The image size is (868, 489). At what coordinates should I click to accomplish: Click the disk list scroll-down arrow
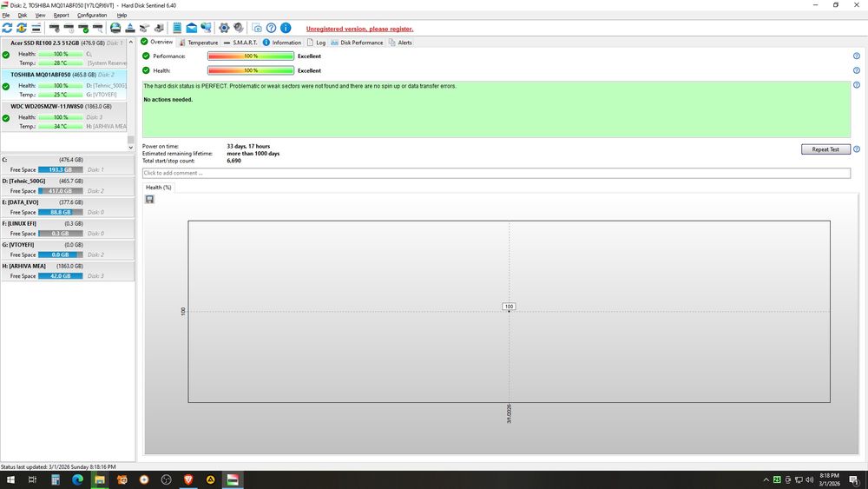pyautogui.click(x=131, y=148)
